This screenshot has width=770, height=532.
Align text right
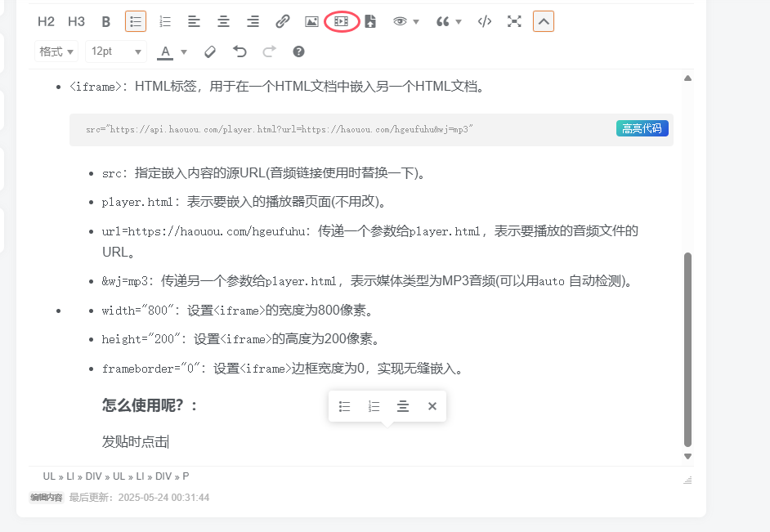pos(253,21)
